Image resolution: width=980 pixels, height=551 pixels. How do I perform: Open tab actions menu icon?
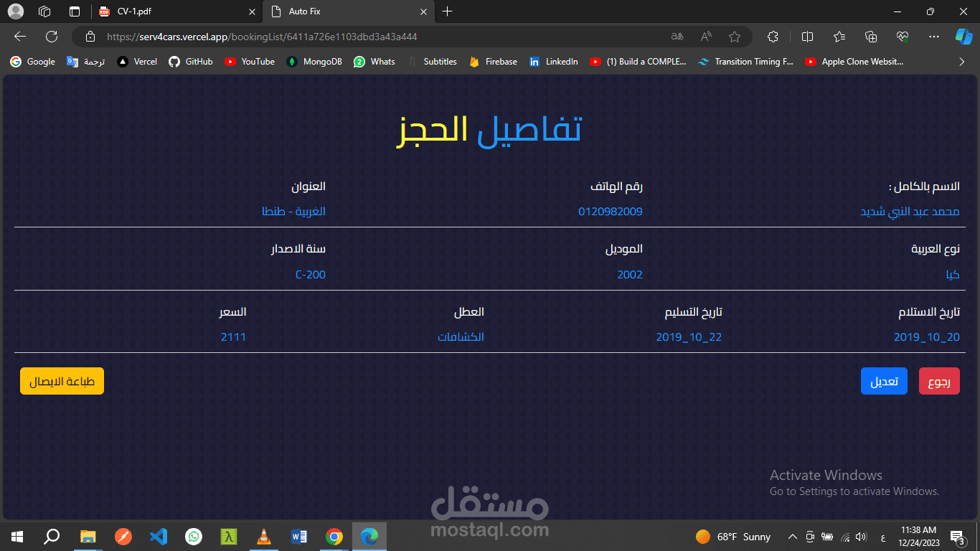click(x=75, y=11)
